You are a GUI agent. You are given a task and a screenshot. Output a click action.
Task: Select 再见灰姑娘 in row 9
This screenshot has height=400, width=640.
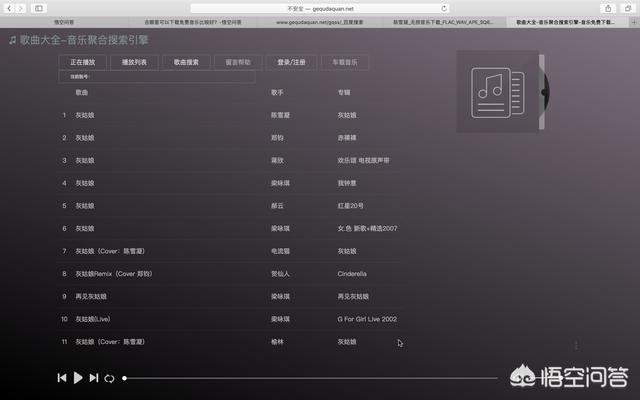pos(90,296)
